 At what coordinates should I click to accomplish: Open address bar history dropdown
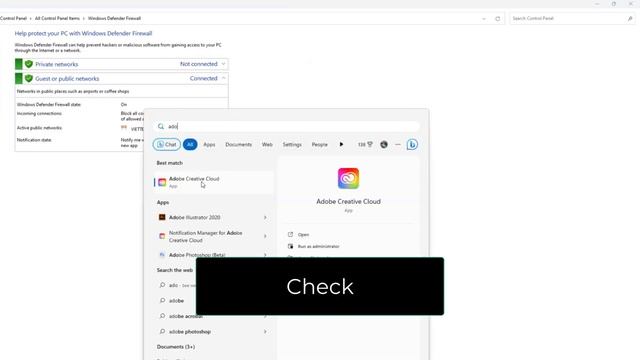point(484,18)
